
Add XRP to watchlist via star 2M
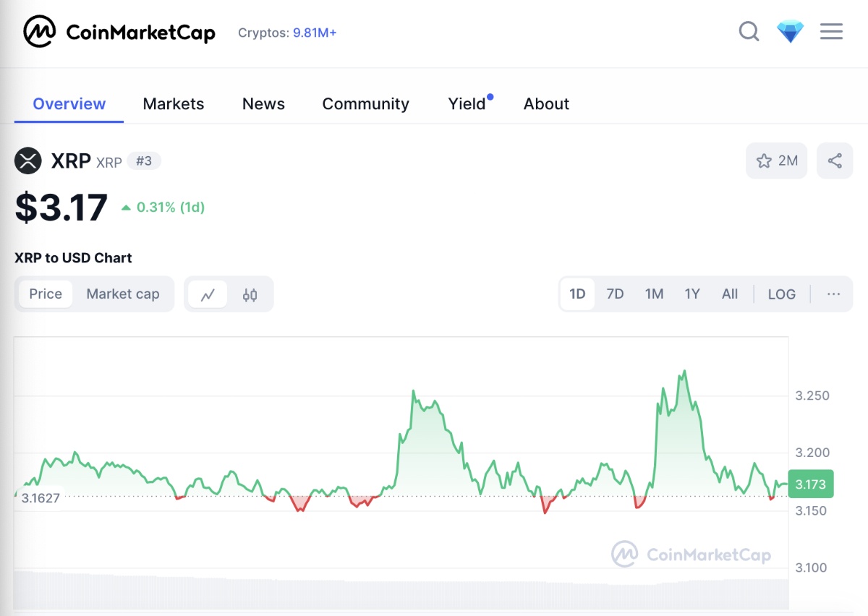click(777, 161)
